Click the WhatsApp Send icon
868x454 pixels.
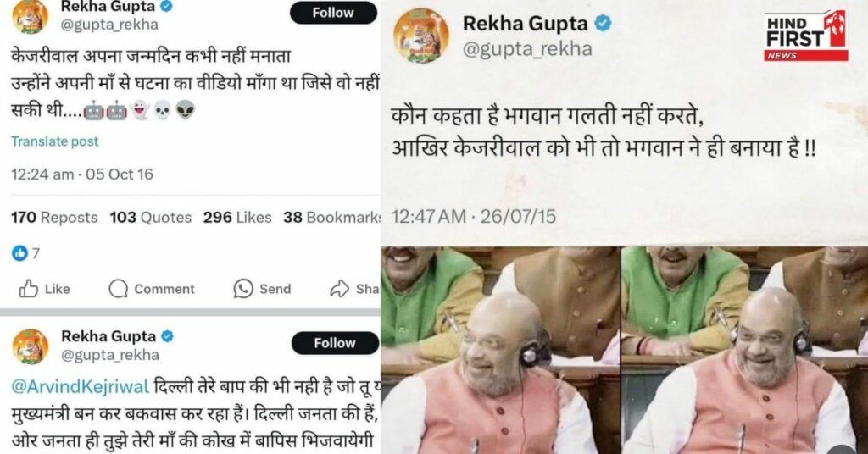(243, 289)
